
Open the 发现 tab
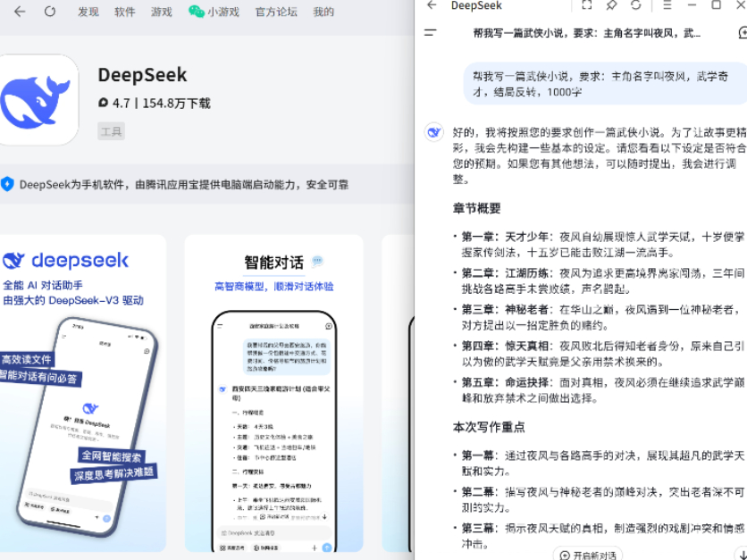pos(88,12)
